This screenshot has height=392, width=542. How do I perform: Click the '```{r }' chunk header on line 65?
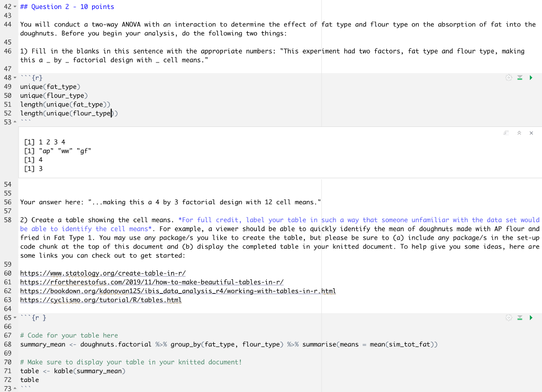(x=33, y=318)
